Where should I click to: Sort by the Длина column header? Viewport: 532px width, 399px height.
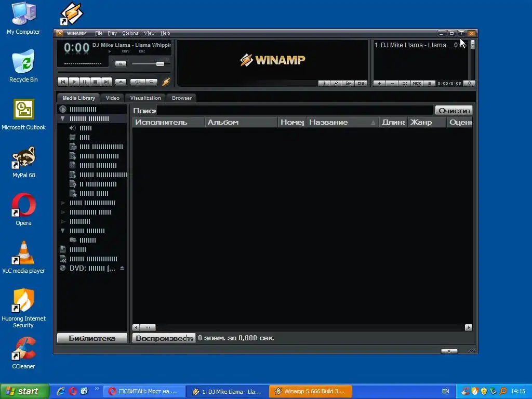tap(393, 122)
